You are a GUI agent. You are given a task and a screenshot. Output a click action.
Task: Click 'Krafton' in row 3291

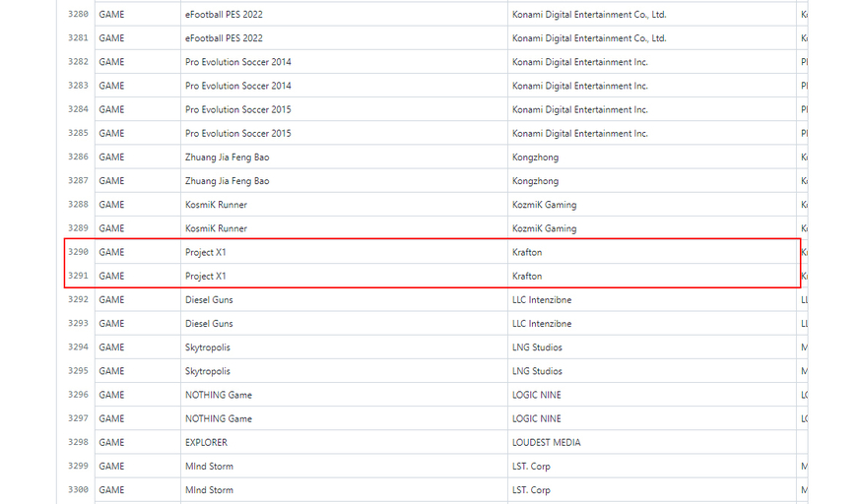(x=527, y=277)
